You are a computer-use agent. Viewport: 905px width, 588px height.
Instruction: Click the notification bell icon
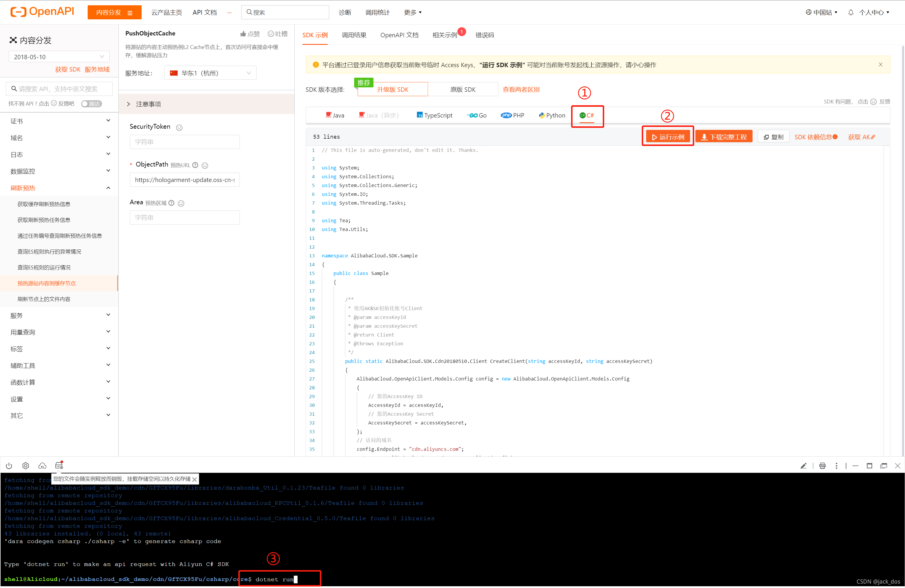(x=851, y=13)
